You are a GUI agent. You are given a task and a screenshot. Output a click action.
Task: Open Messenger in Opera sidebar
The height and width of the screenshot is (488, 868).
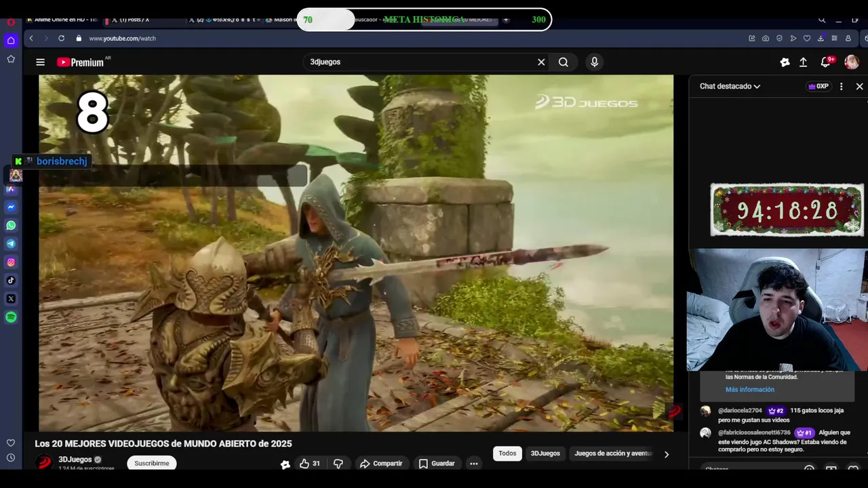click(x=11, y=207)
